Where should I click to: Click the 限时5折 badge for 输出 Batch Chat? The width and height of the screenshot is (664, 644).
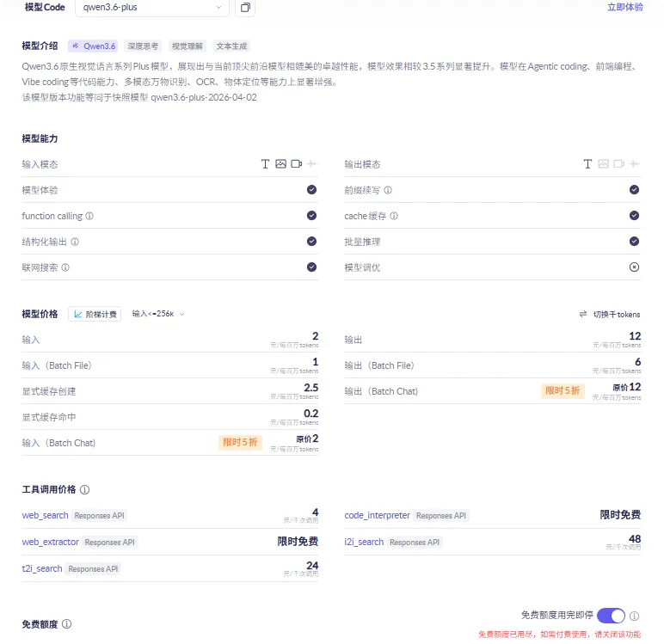(x=563, y=391)
